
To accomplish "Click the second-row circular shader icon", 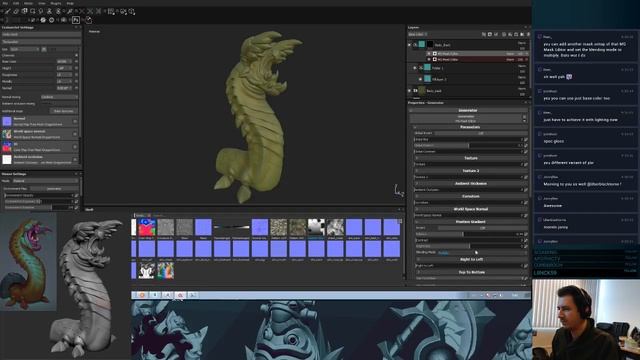I will (x=51, y=20).
